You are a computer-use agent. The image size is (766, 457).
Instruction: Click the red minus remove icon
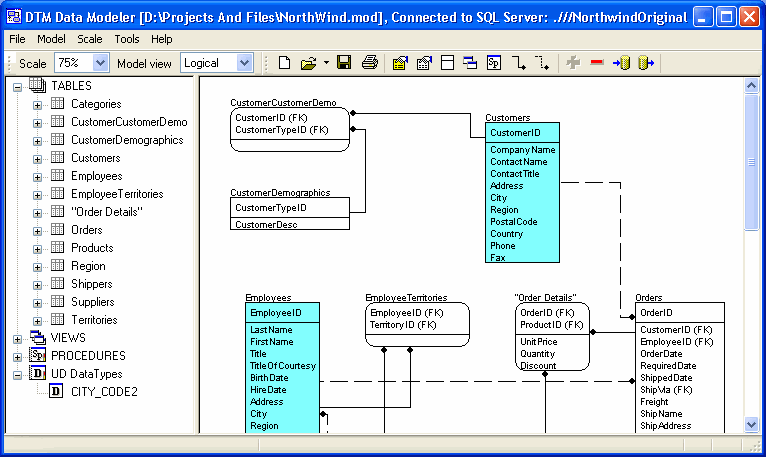point(597,63)
